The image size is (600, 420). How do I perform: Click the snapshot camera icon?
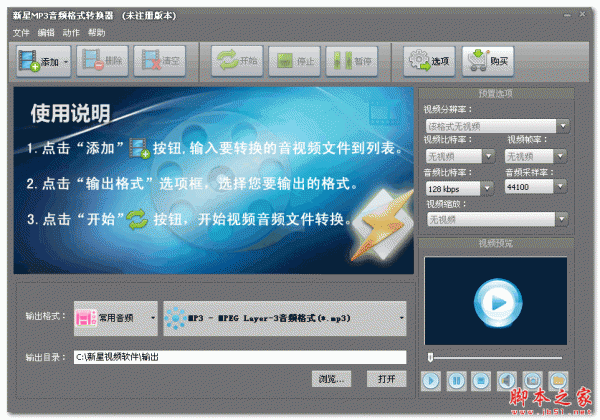pyautogui.click(x=532, y=381)
